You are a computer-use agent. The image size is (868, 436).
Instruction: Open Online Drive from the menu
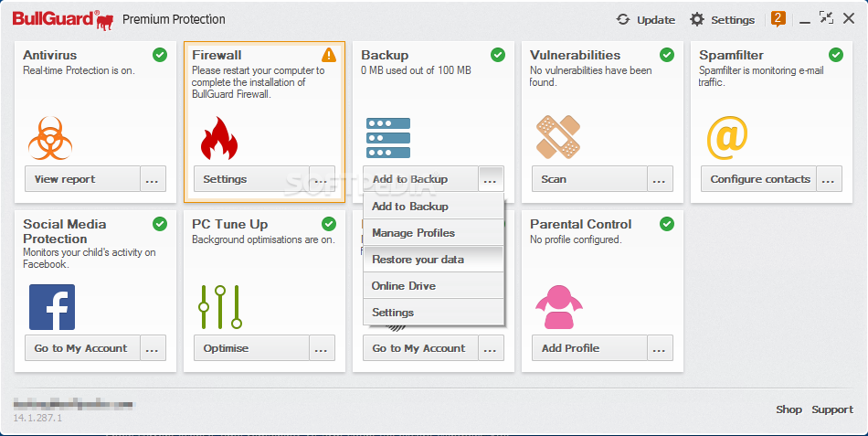[x=433, y=286]
